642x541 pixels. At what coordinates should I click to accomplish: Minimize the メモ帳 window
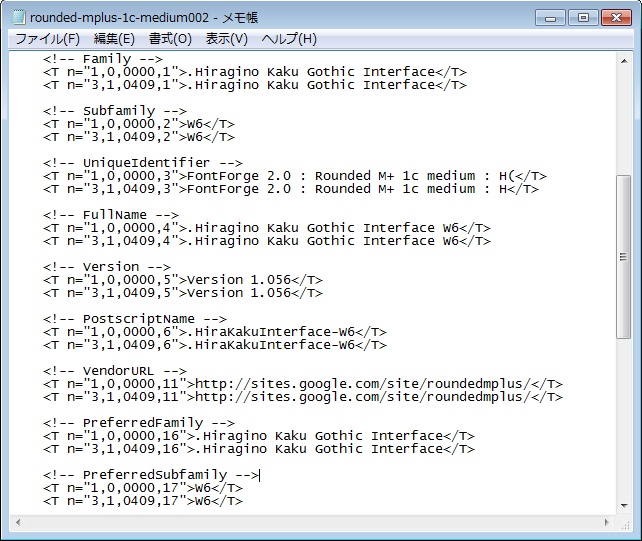coord(550,18)
